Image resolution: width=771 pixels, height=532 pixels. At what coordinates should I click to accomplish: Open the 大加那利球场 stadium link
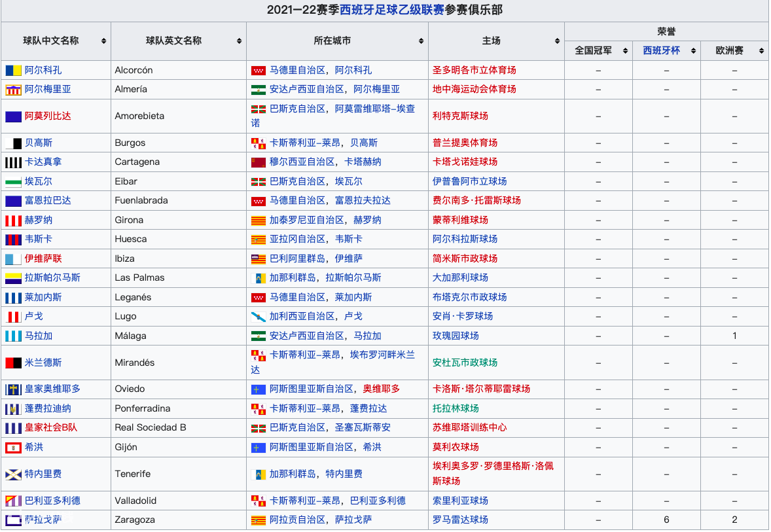tap(460, 278)
